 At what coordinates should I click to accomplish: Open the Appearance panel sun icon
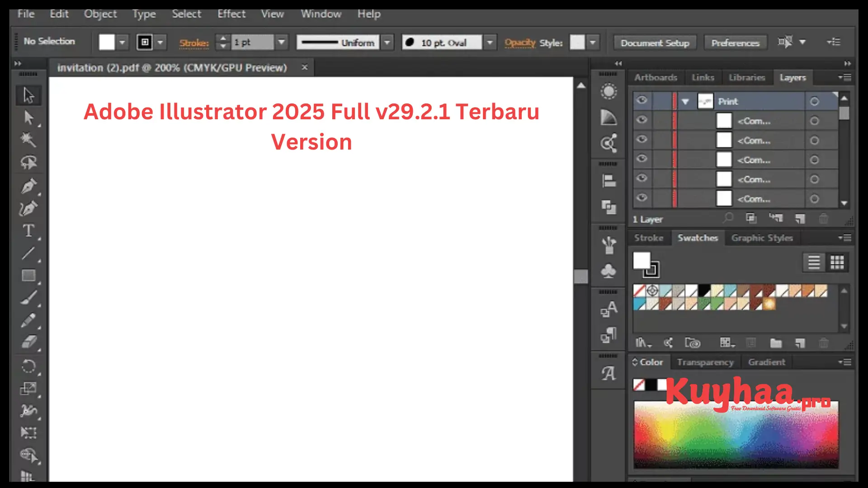click(609, 92)
